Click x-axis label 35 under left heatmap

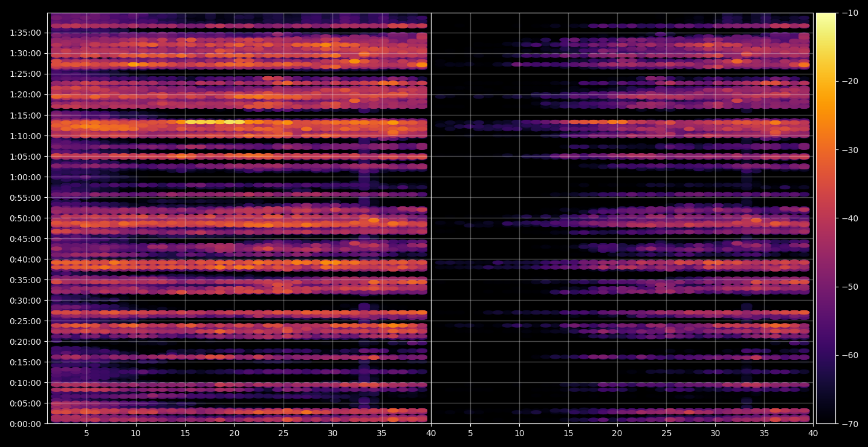point(382,433)
